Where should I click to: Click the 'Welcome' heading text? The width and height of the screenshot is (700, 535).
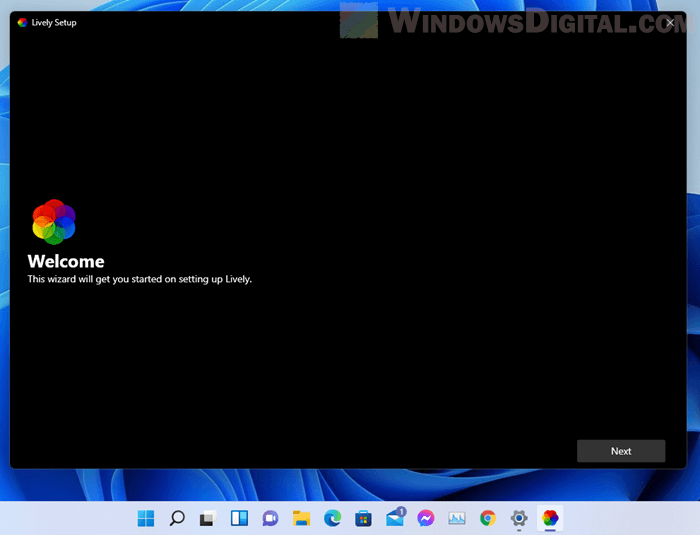(x=66, y=261)
